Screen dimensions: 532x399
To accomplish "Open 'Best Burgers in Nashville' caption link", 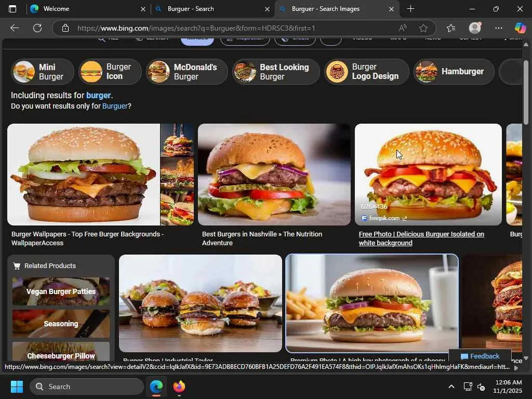I will 262,238.
